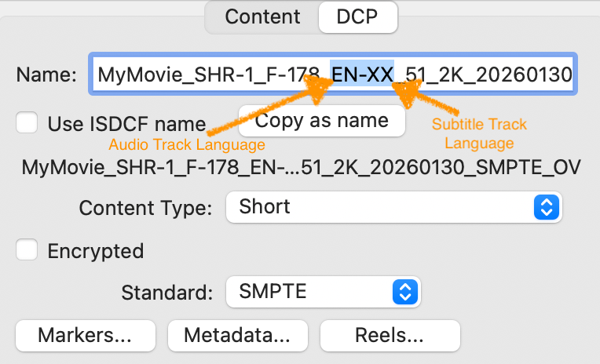Click the Content Type: label
The image size is (600, 364).
click(x=145, y=208)
